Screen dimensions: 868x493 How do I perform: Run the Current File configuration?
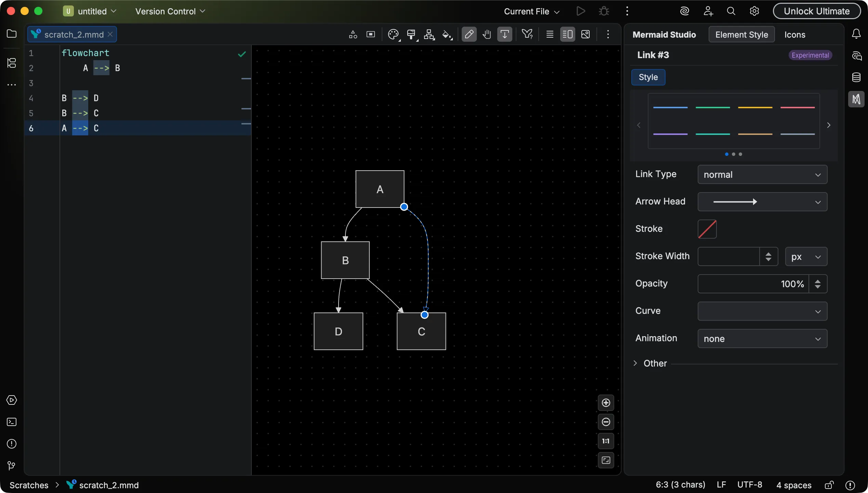[x=580, y=11]
